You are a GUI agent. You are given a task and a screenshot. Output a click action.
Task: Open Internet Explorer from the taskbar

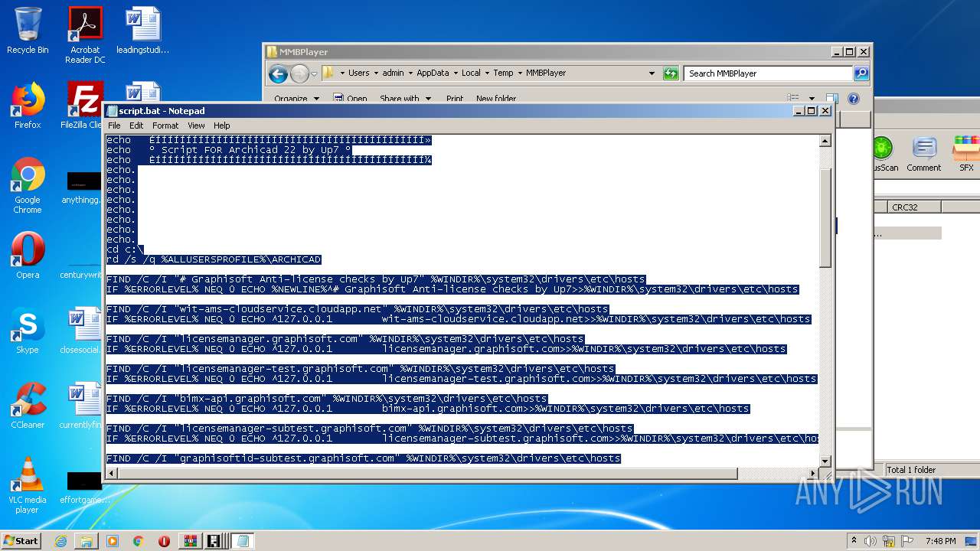(60, 541)
